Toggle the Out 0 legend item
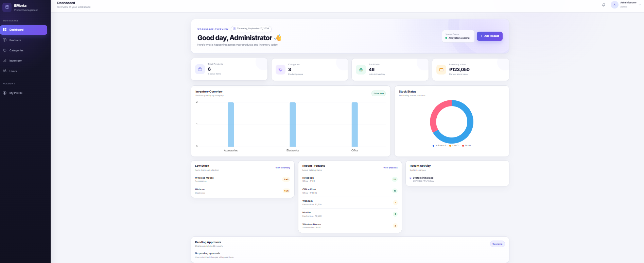 pyautogui.click(x=466, y=146)
